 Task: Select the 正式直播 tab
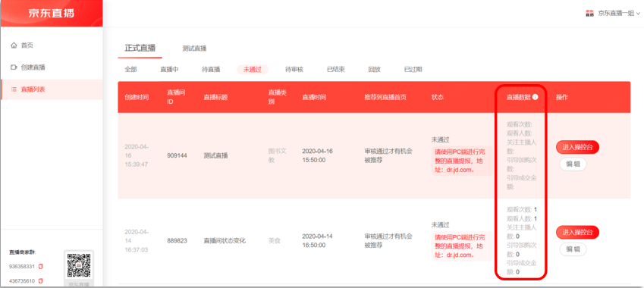140,48
